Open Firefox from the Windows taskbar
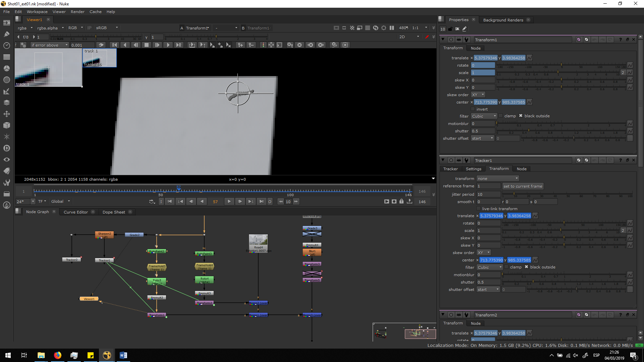The height and width of the screenshot is (362, 644). point(58,355)
